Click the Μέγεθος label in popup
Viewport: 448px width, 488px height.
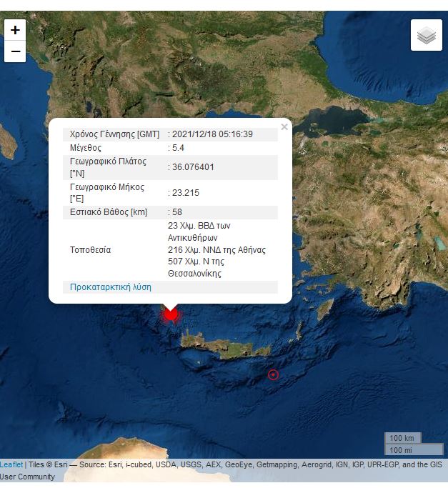click(x=86, y=148)
